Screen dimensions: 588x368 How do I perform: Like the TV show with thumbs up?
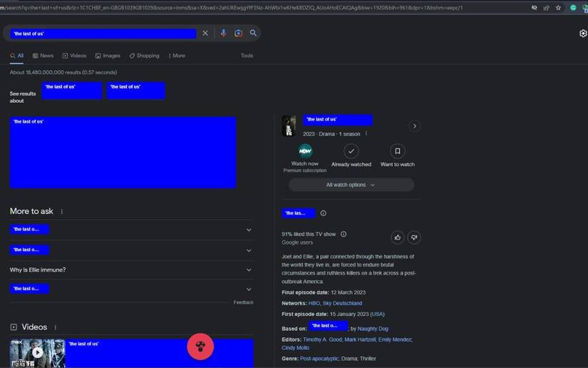tap(398, 237)
